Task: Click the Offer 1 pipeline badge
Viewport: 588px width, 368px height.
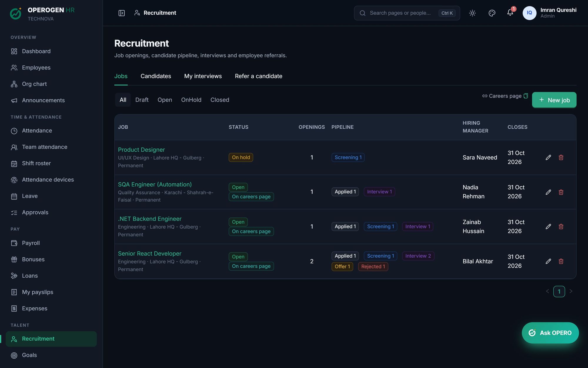Action: [x=342, y=266]
